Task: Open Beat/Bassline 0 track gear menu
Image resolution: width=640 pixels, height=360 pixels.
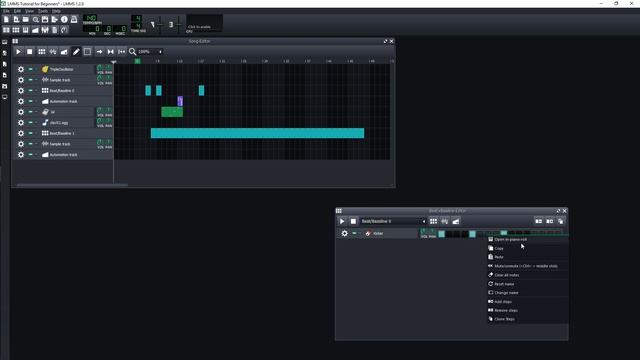Action: pyautogui.click(x=21, y=91)
